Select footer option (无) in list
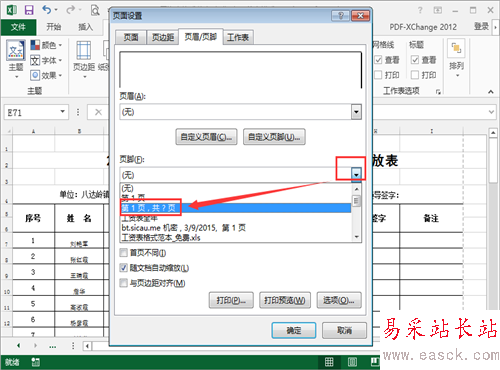The width and height of the screenshot is (500, 370). coord(235,188)
